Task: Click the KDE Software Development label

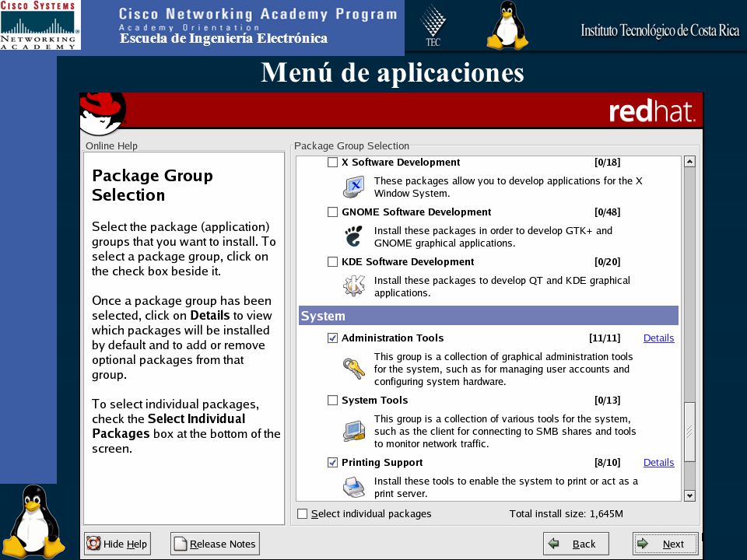Action: [x=408, y=262]
